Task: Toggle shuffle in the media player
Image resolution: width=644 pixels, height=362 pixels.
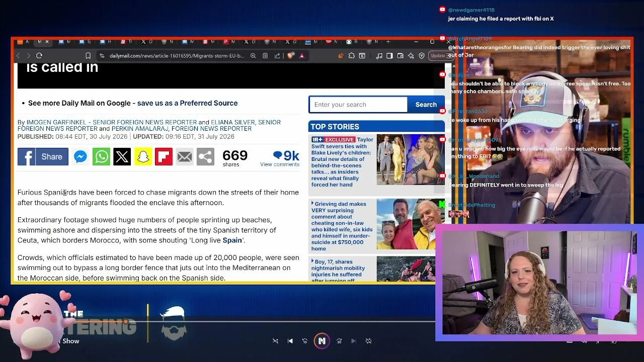Action: (275, 341)
